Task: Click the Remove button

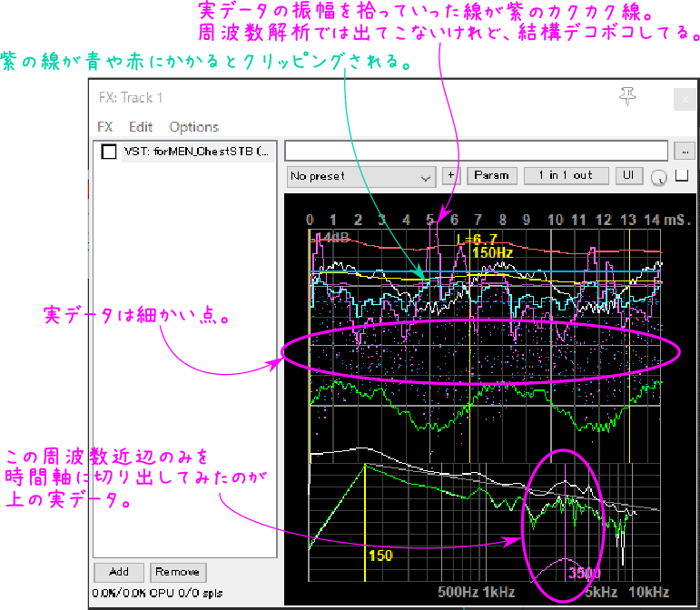Action: [x=178, y=573]
